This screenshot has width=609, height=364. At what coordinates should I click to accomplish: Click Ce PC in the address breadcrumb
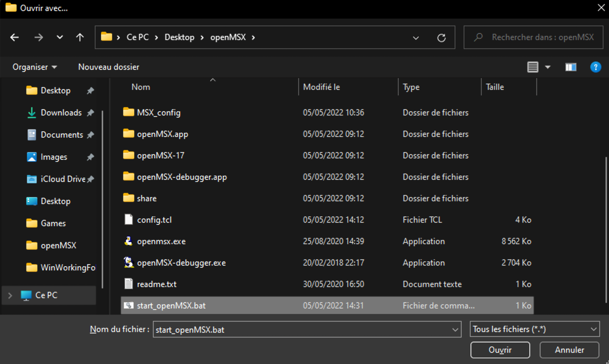138,37
